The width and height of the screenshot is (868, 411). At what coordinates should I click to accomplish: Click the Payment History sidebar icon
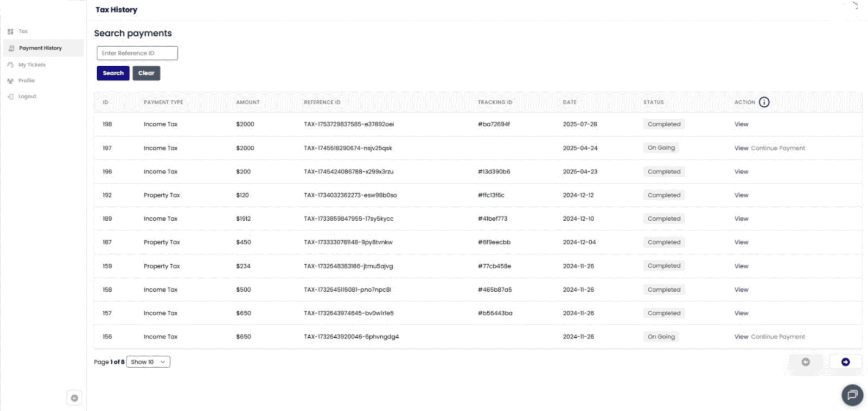tap(11, 48)
